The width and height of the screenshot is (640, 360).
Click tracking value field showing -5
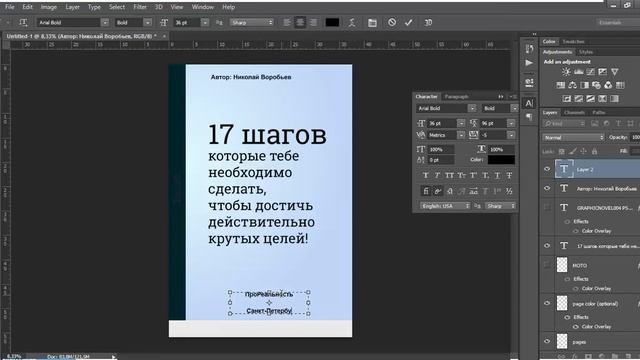pyautogui.click(x=493, y=135)
